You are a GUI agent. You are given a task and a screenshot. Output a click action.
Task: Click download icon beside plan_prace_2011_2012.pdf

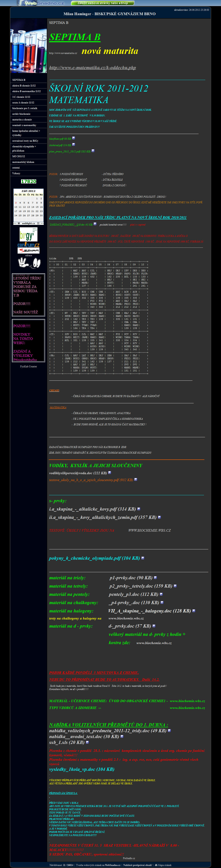pyautogui.click(x=93, y=151)
